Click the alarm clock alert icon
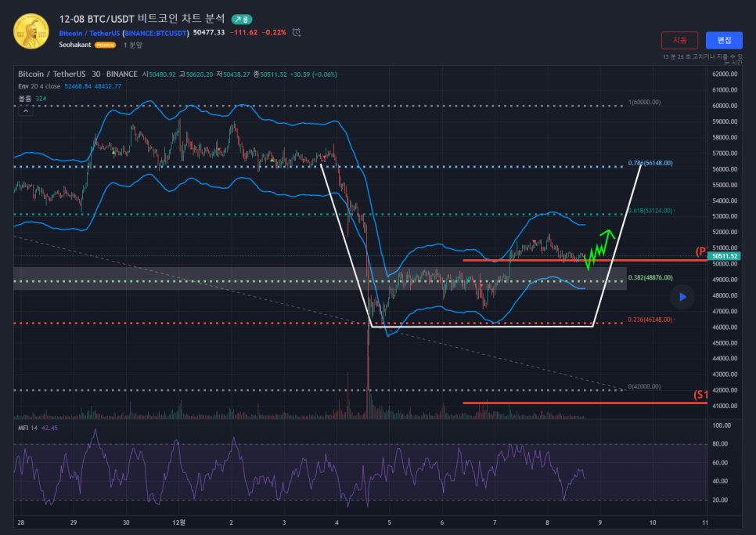 tap(297, 32)
